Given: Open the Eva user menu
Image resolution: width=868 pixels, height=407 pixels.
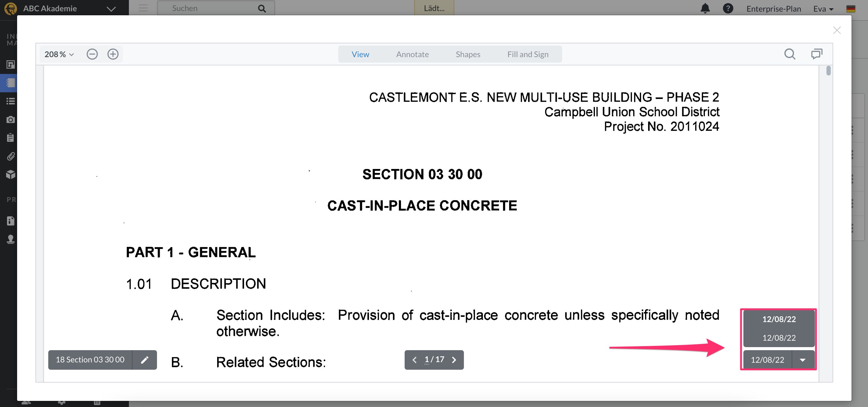Looking at the screenshot, I should click(823, 9).
